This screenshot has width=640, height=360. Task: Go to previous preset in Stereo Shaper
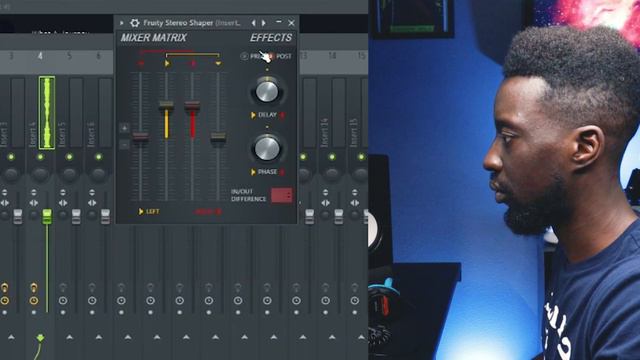(253, 23)
